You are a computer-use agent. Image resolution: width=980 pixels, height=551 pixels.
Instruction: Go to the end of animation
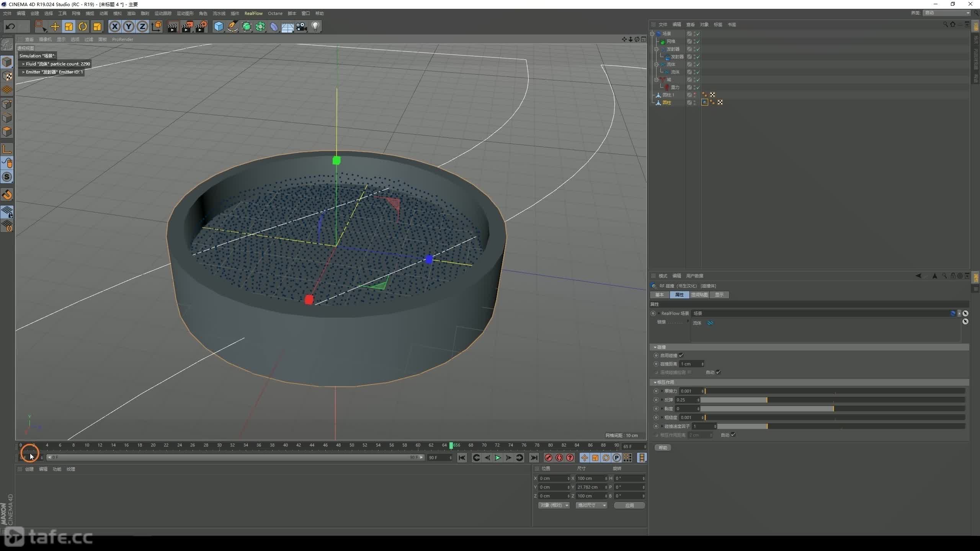point(534,458)
